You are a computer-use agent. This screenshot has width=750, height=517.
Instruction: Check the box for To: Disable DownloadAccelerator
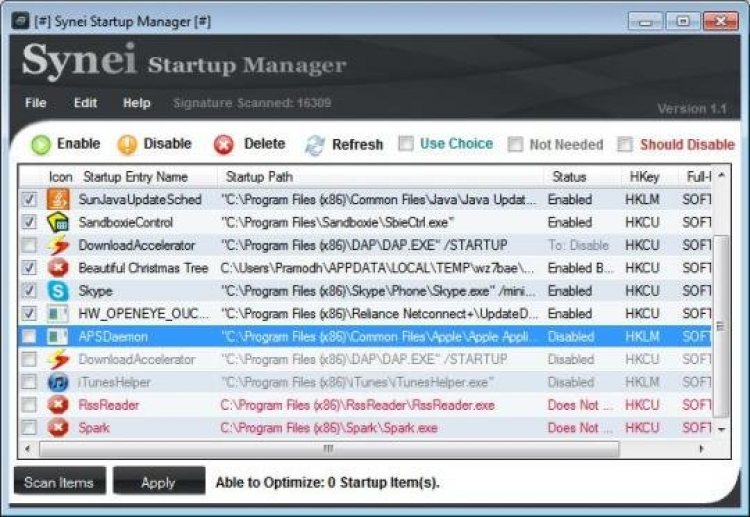(29, 245)
